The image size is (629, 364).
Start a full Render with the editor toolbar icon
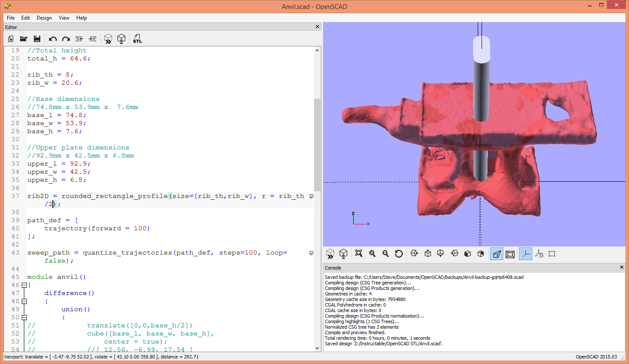121,39
